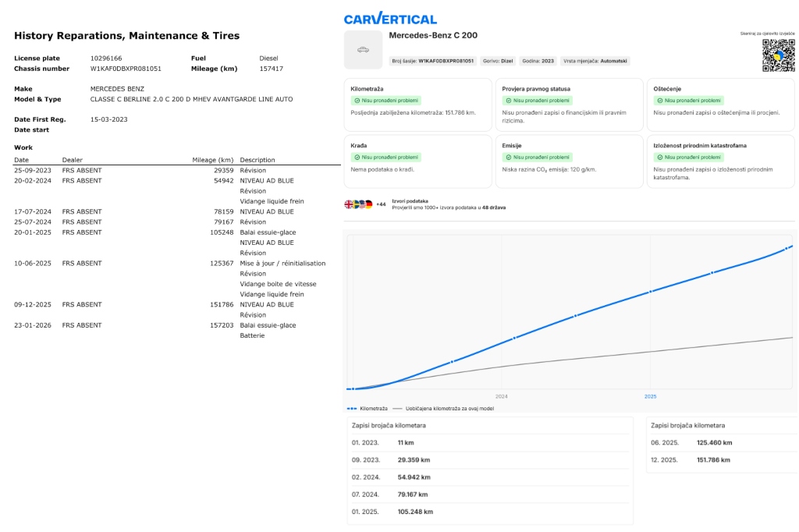The width and height of the screenshot is (799, 532).
Task: Click the +44 more sources indicator
Action: [381, 204]
